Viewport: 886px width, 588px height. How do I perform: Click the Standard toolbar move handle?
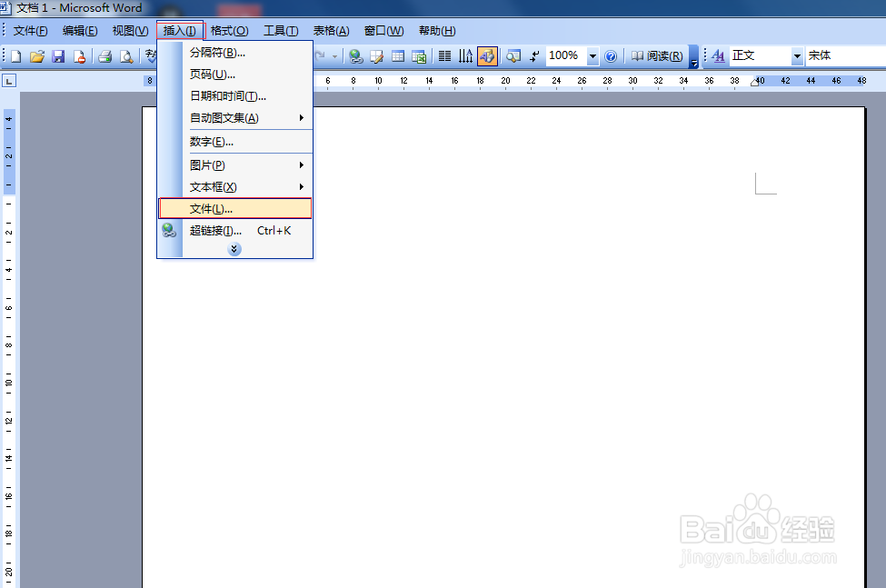pyautogui.click(x=4, y=55)
